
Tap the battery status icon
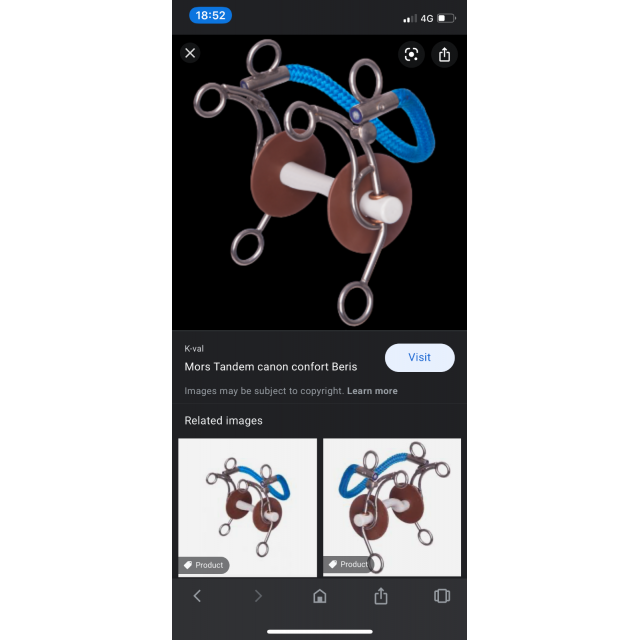pos(446,18)
